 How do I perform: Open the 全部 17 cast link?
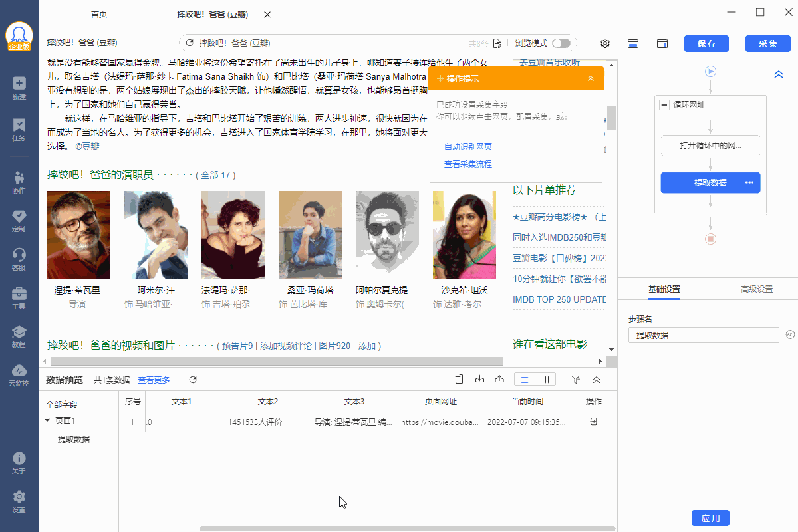[x=215, y=175]
